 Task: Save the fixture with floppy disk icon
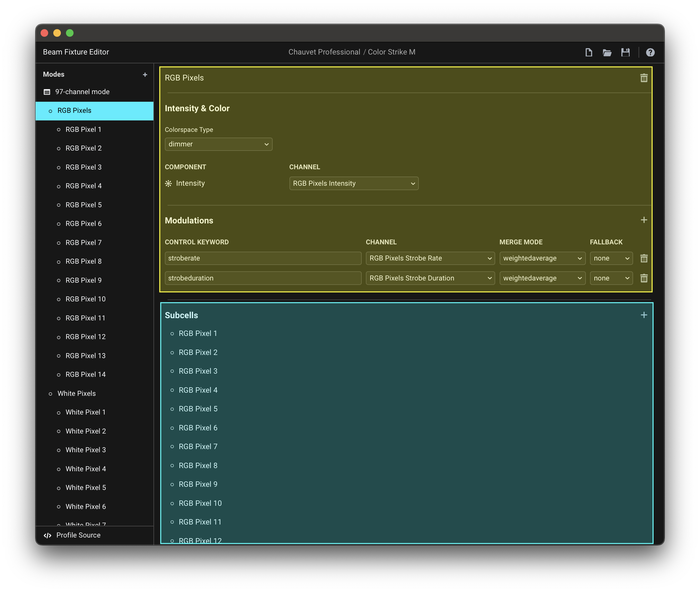(625, 52)
